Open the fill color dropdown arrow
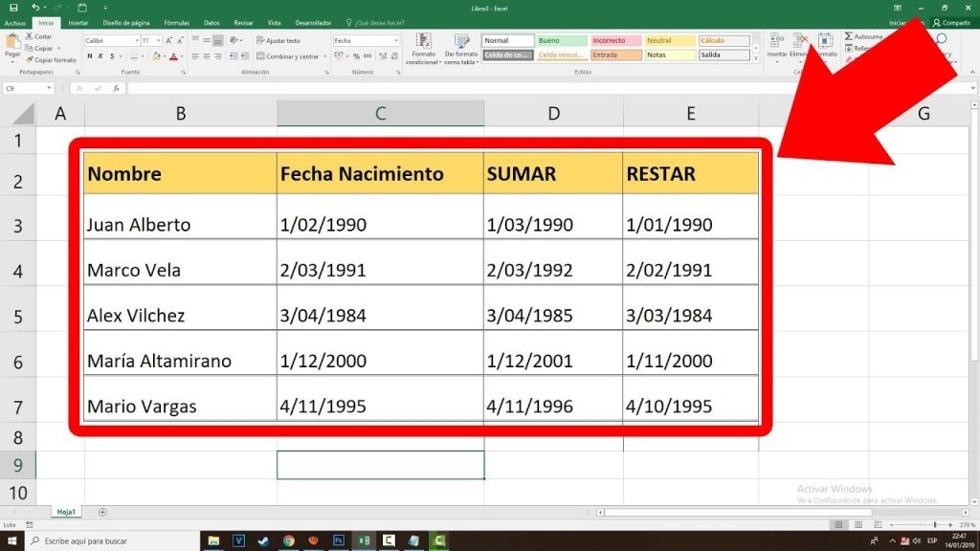This screenshot has width=980, height=551. (165, 56)
